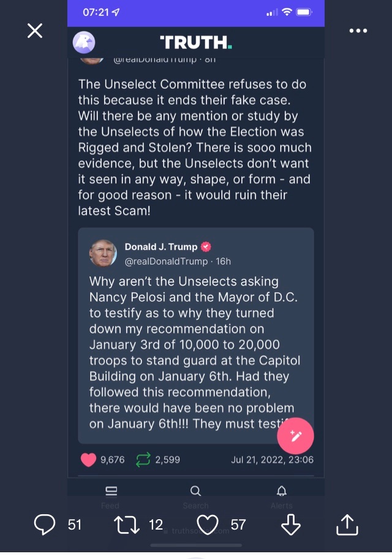Open the share sheet icon
Viewport: 392px width, 559px height.
(347, 524)
